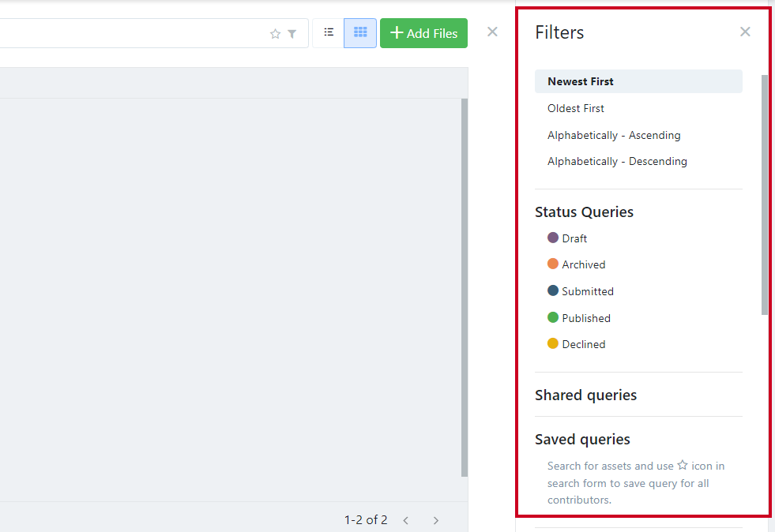The width and height of the screenshot is (775, 532).
Task: Go to next page of results
Action: click(x=436, y=520)
